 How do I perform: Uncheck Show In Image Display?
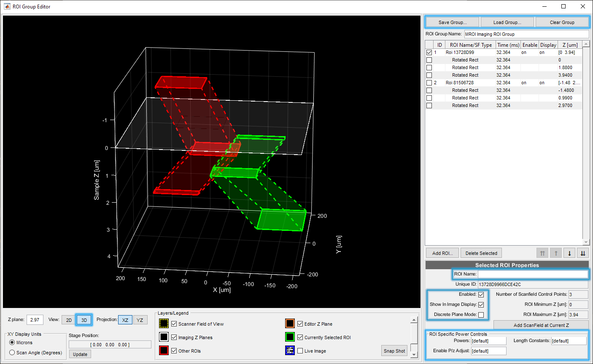(481, 305)
